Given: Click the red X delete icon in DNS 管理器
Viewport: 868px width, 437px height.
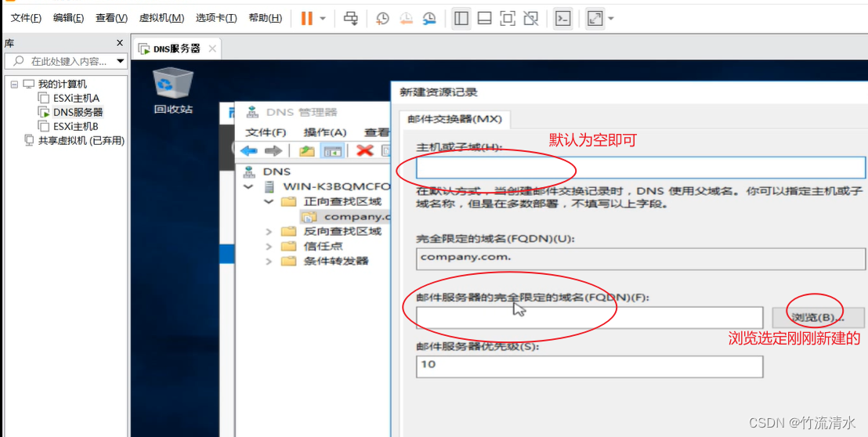Looking at the screenshot, I should [364, 150].
